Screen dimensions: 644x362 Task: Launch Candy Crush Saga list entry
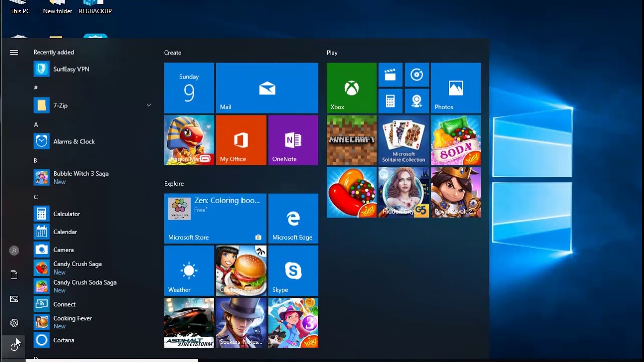coord(93,268)
